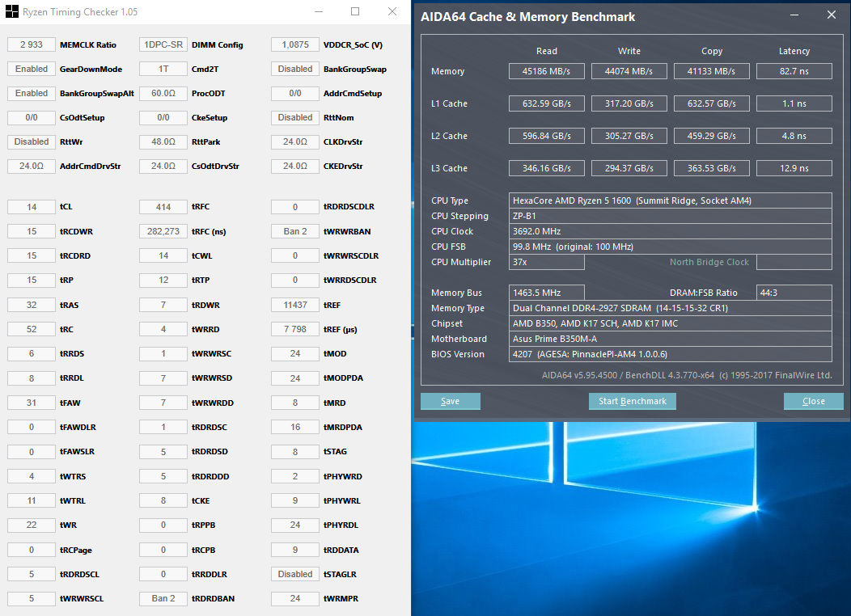Click the Save button in AIDA64
Image resolution: width=851 pixels, height=616 pixels.
pyautogui.click(x=450, y=401)
